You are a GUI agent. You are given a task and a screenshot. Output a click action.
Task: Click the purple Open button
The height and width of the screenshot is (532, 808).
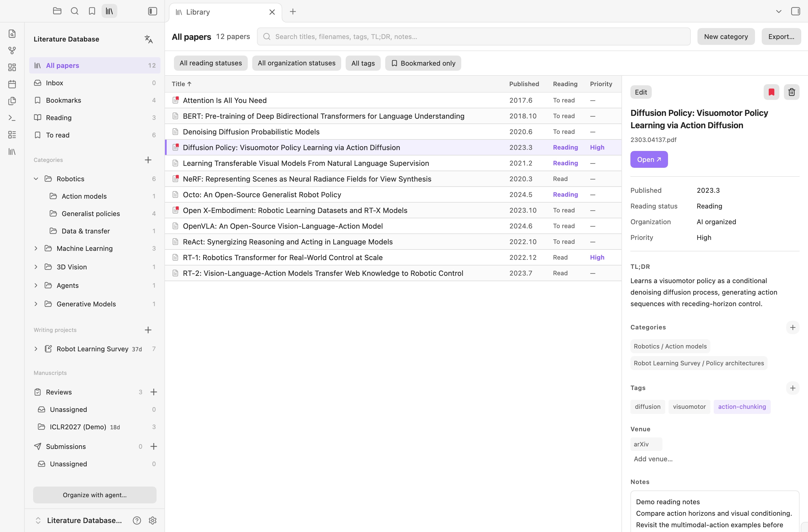click(649, 160)
